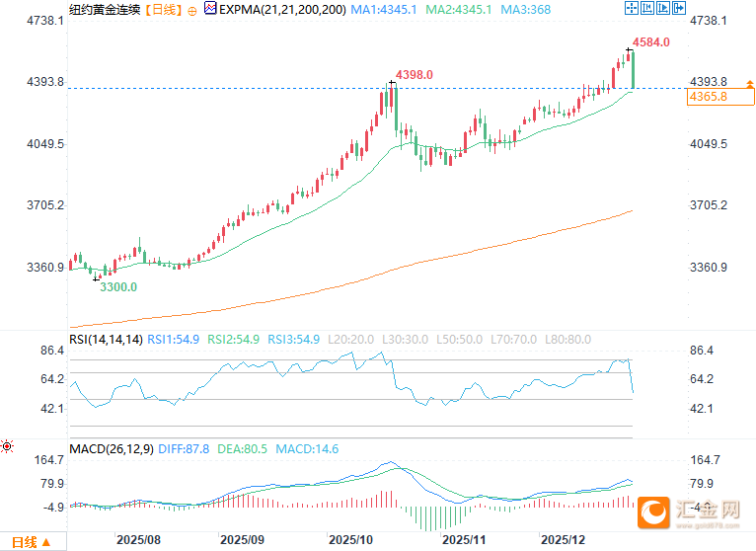The image size is (756, 551).
Task: Click the MACD right axis value 79.9
Action: 702,484
